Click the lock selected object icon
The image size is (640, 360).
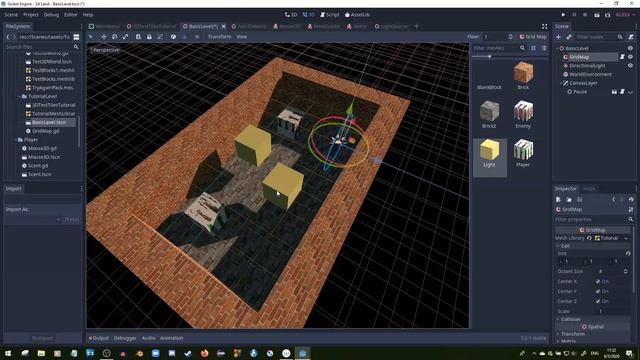[x=149, y=37]
